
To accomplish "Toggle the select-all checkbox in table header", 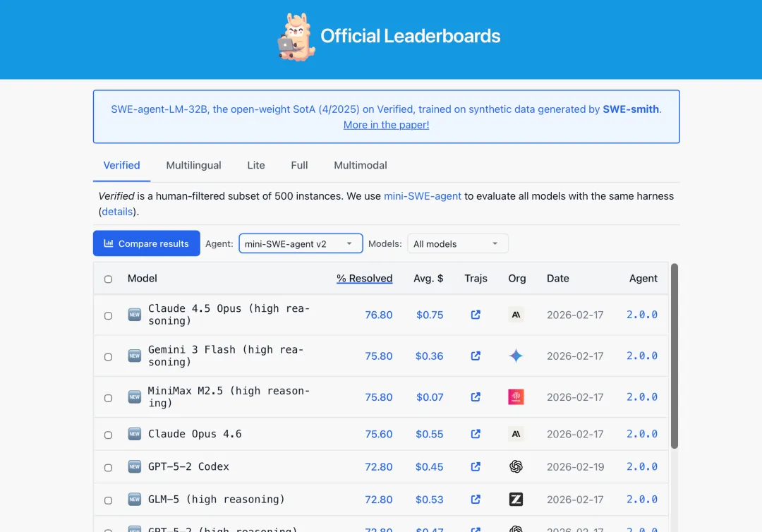I will [109, 279].
